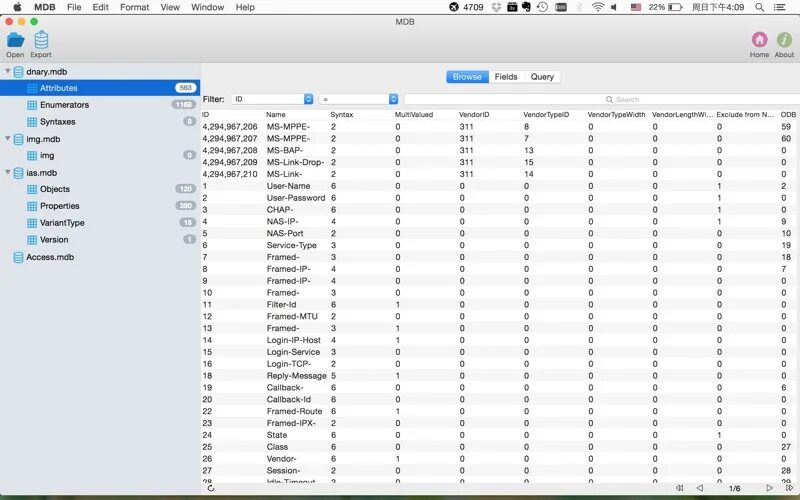The width and height of the screenshot is (800, 500).
Task: Click the Access.mdb database icon
Action: pyautogui.click(x=18, y=257)
